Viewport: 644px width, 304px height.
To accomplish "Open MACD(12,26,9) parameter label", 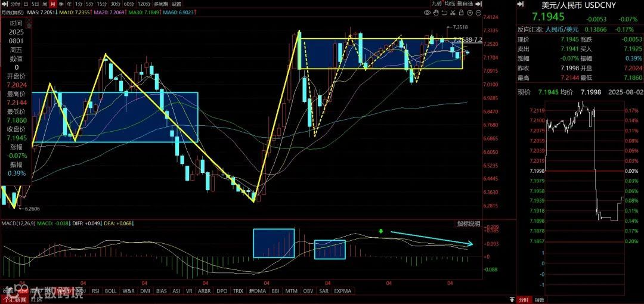I will point(18,224).
